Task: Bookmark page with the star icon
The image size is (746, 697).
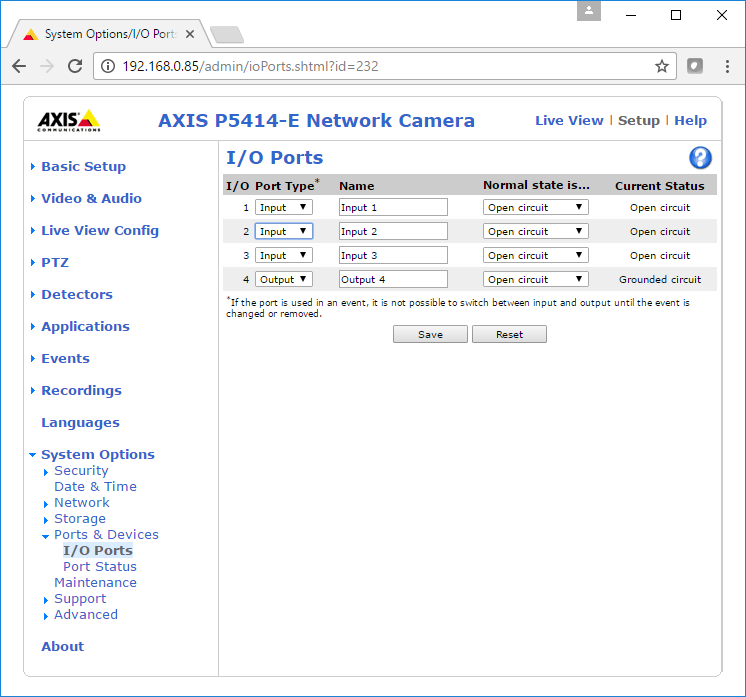Action: click(x=662, y=66)
